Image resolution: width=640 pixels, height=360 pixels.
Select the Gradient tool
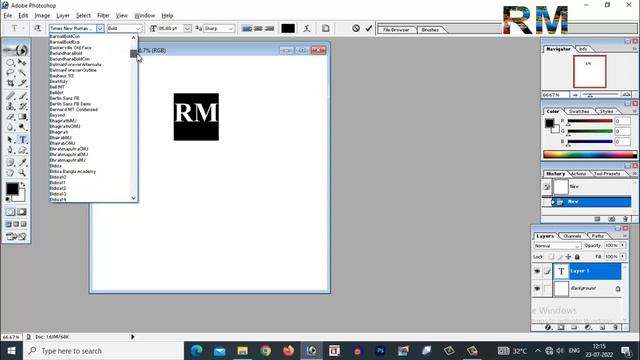point(22,117)
